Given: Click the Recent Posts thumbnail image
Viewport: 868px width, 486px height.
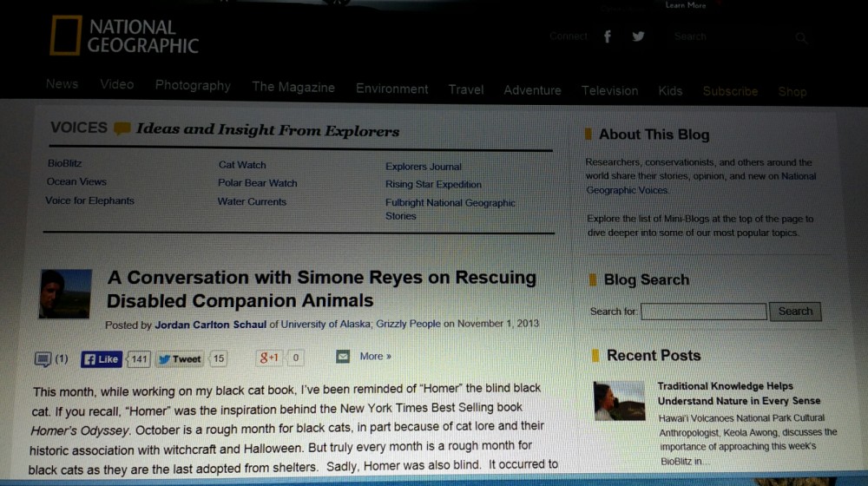Looking at the screenshot, I should [x=620, y=401].
